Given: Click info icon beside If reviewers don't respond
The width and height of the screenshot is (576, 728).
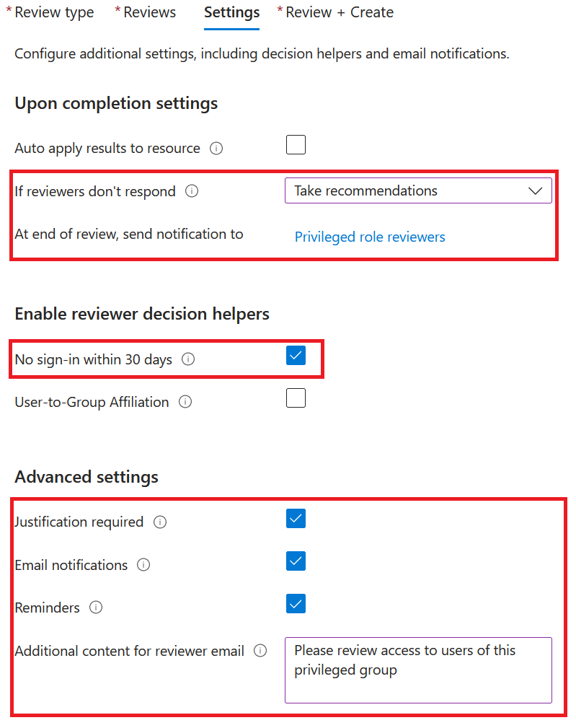Looking at the screenshot, I should 192,191.
